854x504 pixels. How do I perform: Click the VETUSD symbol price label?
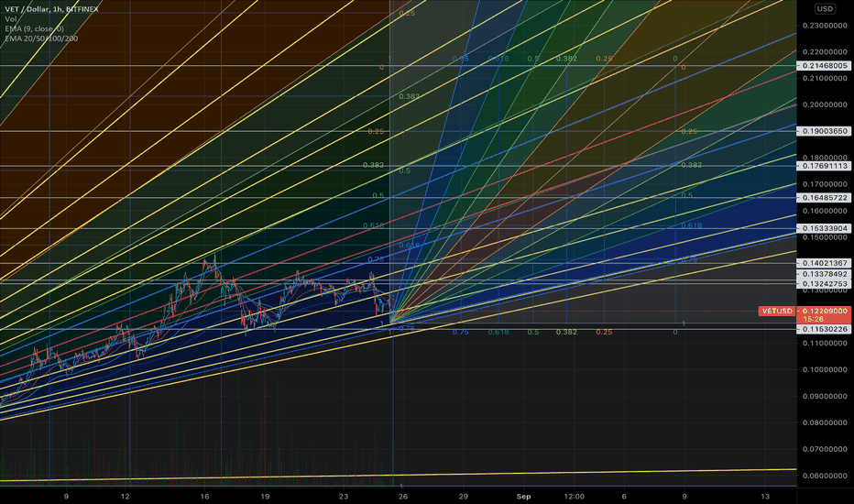coord(777,312)
